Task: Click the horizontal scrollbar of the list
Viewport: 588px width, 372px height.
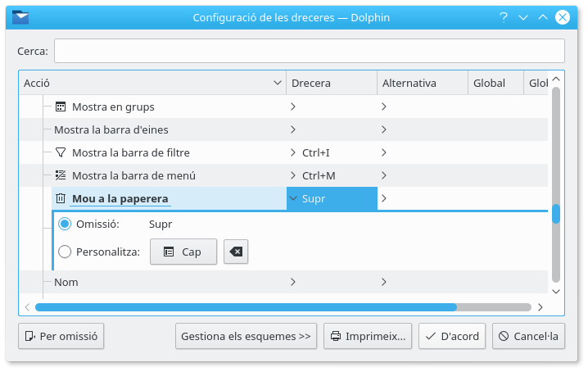Action: point(246,307)
